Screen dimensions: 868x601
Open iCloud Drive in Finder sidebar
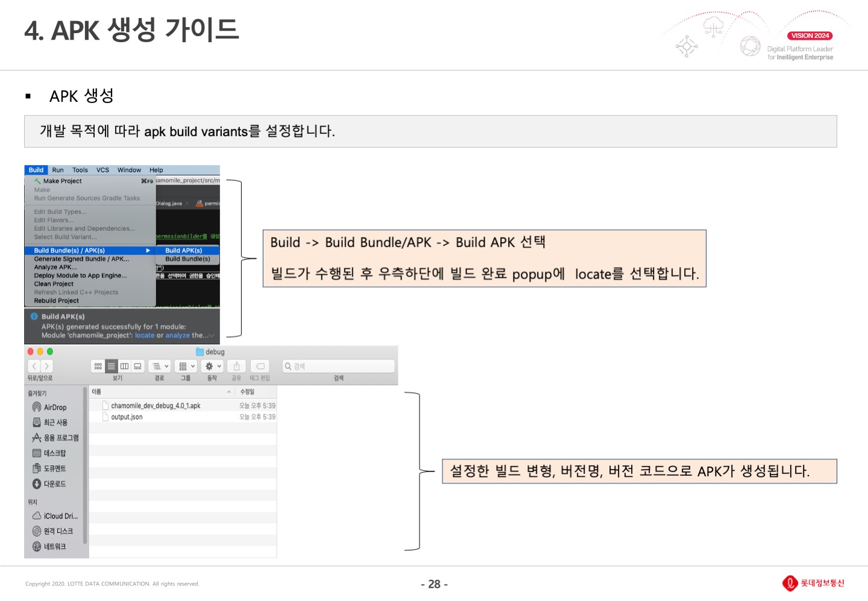tap(55, 516)
